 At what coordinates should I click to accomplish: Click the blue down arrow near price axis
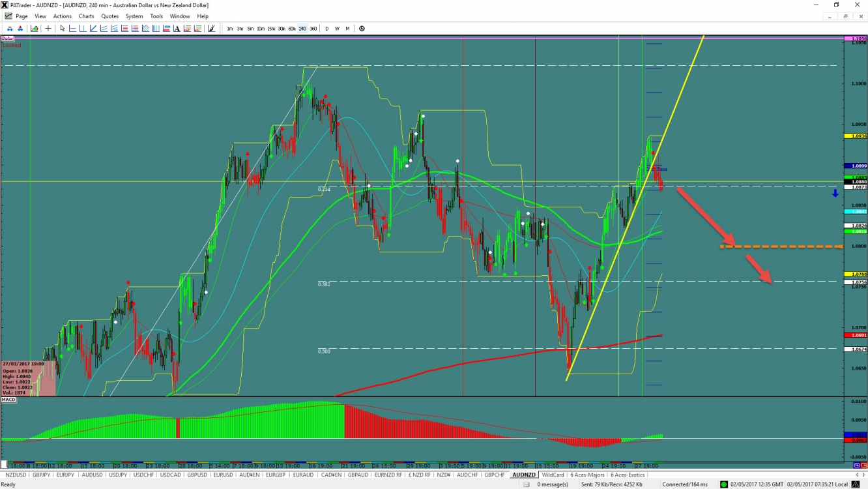point(835,193)
